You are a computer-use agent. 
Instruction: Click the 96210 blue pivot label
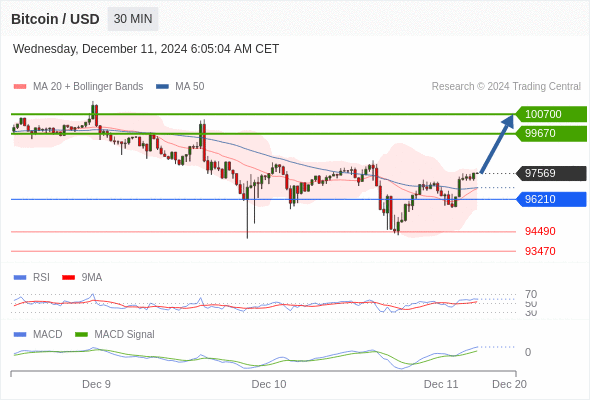(x=550, y=199)
